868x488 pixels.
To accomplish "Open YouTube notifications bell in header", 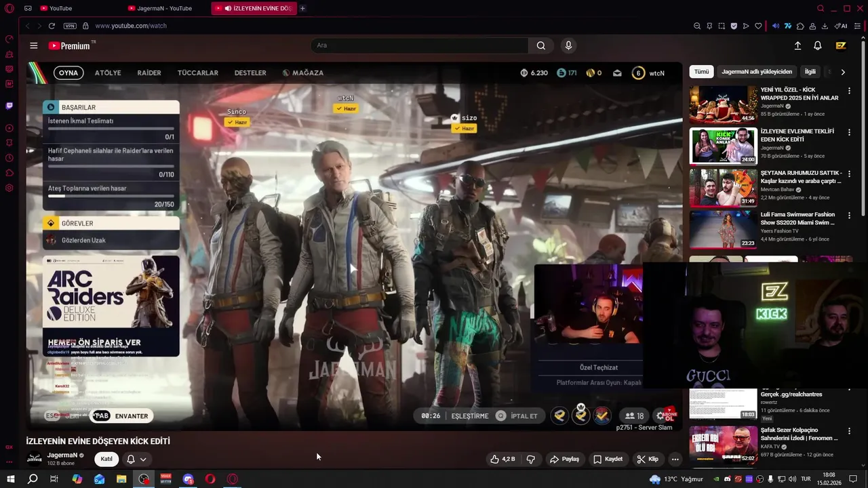I will 818,45.
